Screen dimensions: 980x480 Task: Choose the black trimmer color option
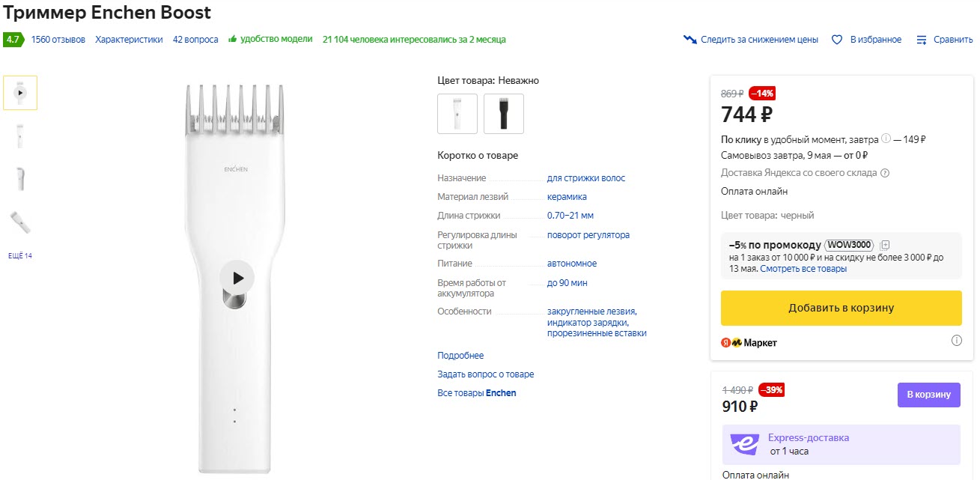coord(504,114)
